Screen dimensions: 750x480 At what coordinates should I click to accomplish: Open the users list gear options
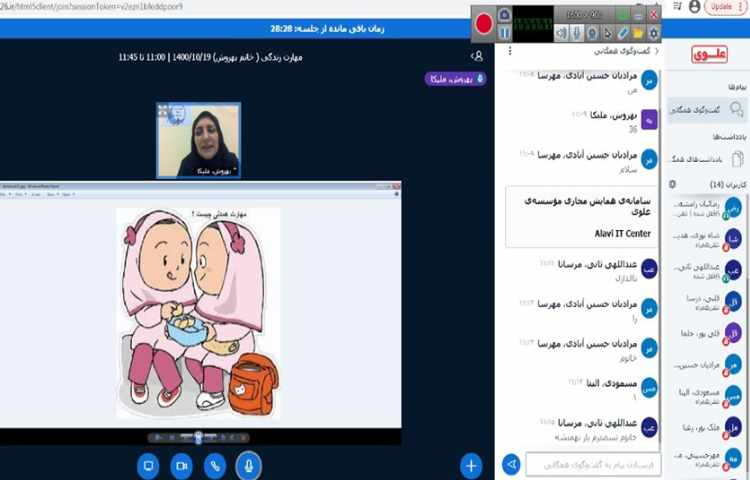[672, 184]
